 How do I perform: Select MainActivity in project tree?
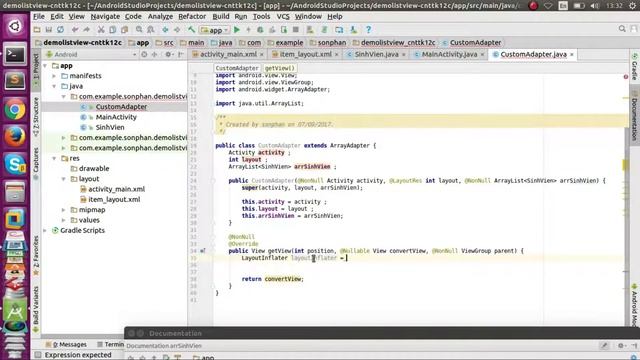116,117
